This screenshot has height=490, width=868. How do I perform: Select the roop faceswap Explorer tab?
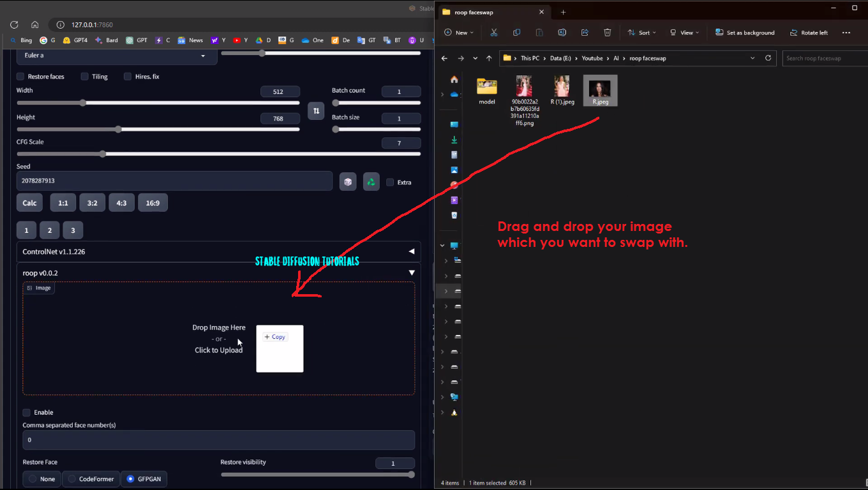[493, 12]
